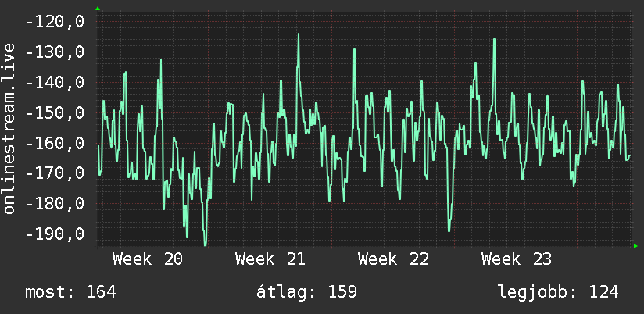Click the -180,0 y-axis value
Viewport: 644px width, 314px height.
[x=55, y=204]
